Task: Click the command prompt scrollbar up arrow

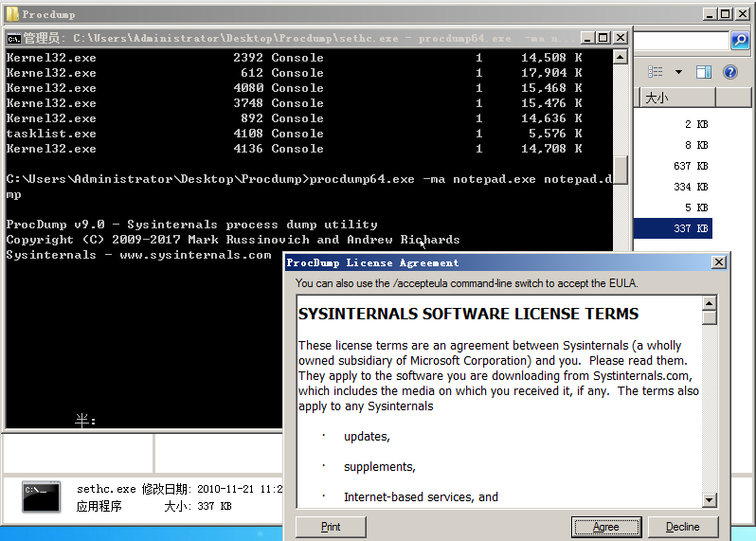Action: point(620,58)
